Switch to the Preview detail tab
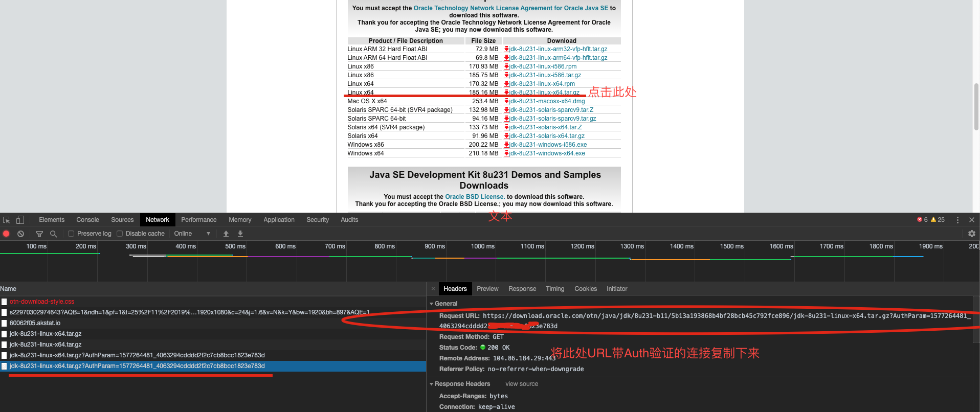This screenshot has height=412, width=980. point(487,289)
